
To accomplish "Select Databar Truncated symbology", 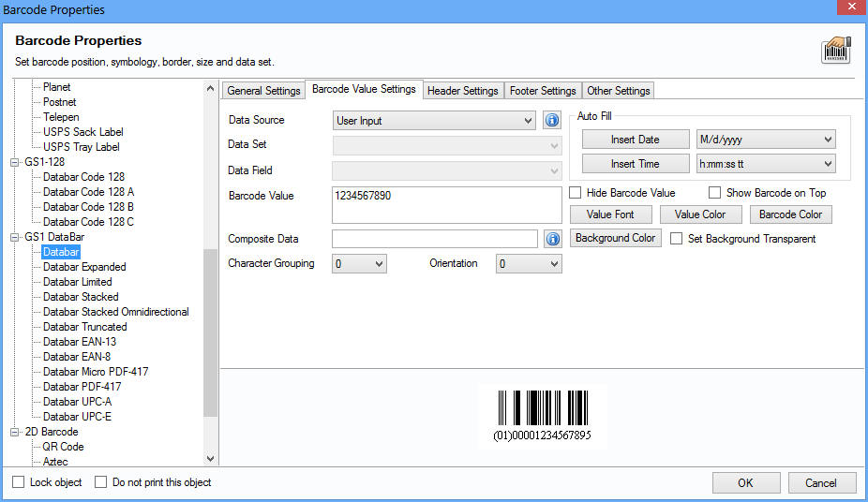I will click(x=85, y=327).
